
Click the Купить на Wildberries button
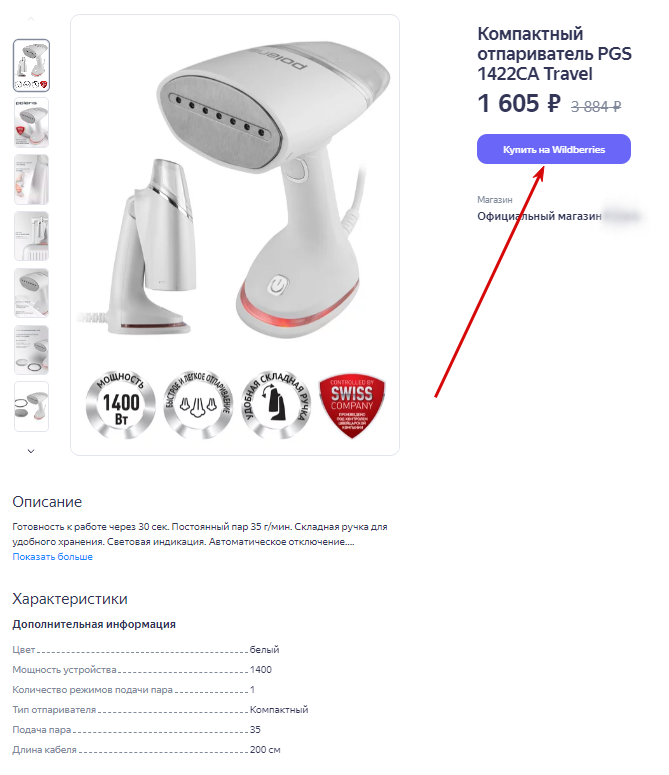[553, 149]
